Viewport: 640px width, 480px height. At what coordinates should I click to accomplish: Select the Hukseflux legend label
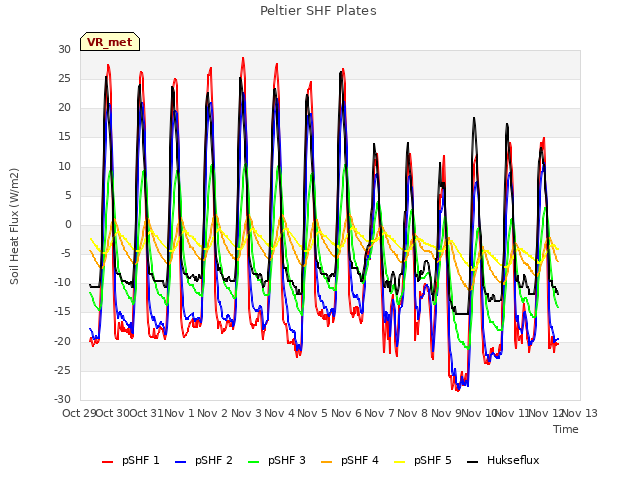click(513, 460)
